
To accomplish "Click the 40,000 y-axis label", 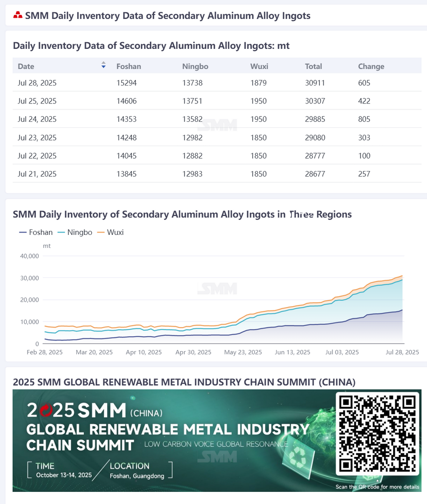I will pos(30,256).
